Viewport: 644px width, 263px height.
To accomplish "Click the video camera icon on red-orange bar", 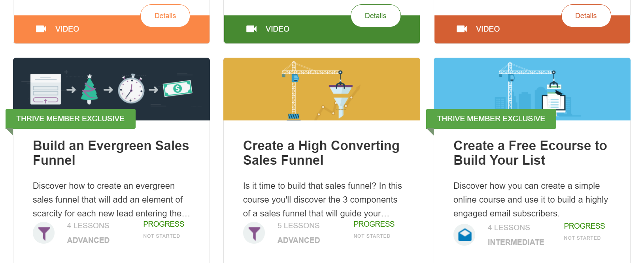I will (x=462, y=29).
